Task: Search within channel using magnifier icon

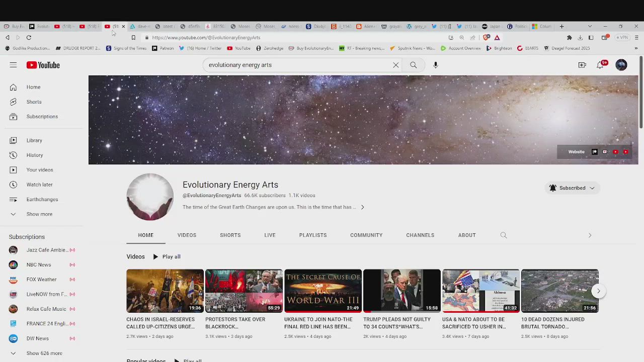Action: (x=504, y=235)
